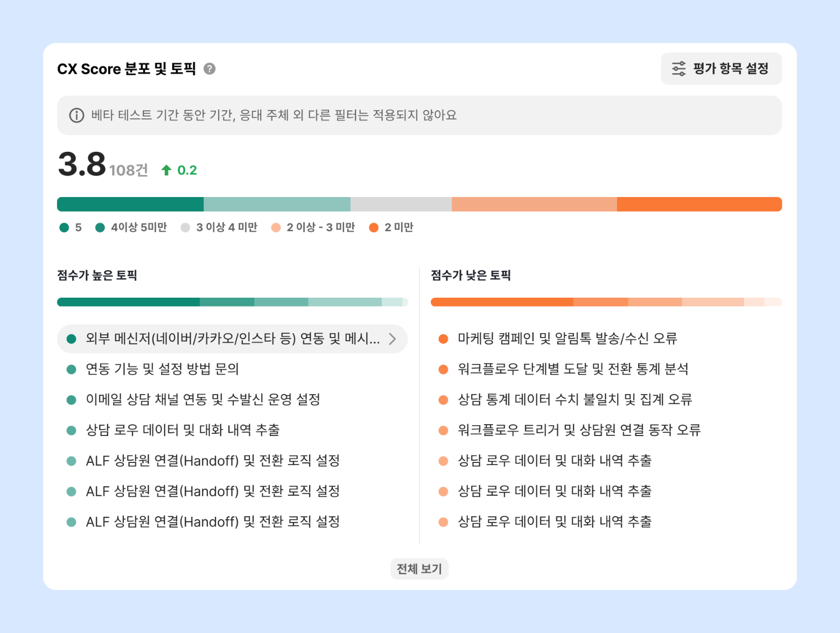The image size is (840, 633).
Task: Click orange dot beside 마케팅 캠페인 topic
Action: (443, 339)
